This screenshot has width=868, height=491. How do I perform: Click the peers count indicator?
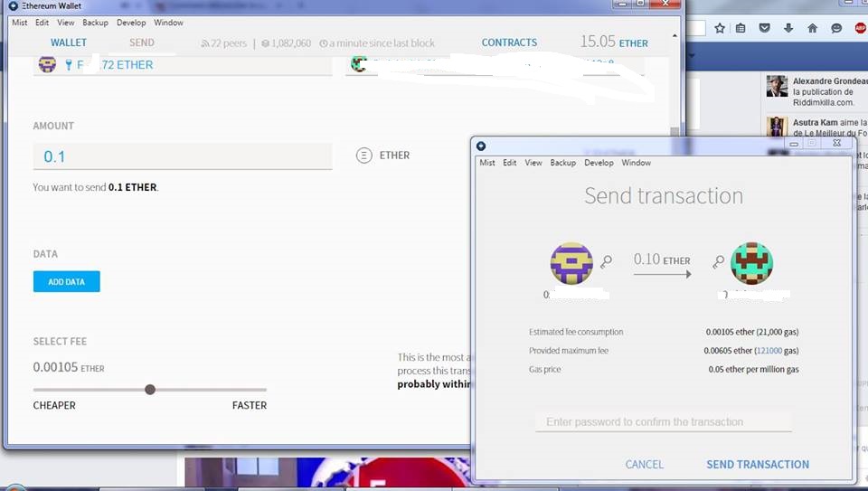tap(223, 43)
